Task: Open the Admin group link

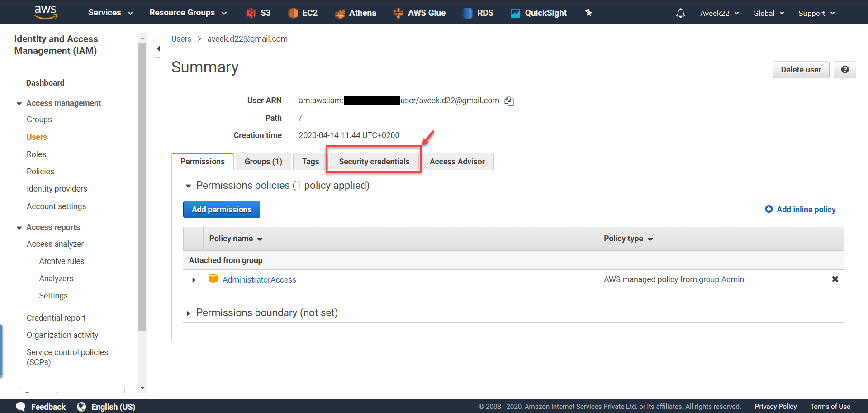Action: coord(732,279)
